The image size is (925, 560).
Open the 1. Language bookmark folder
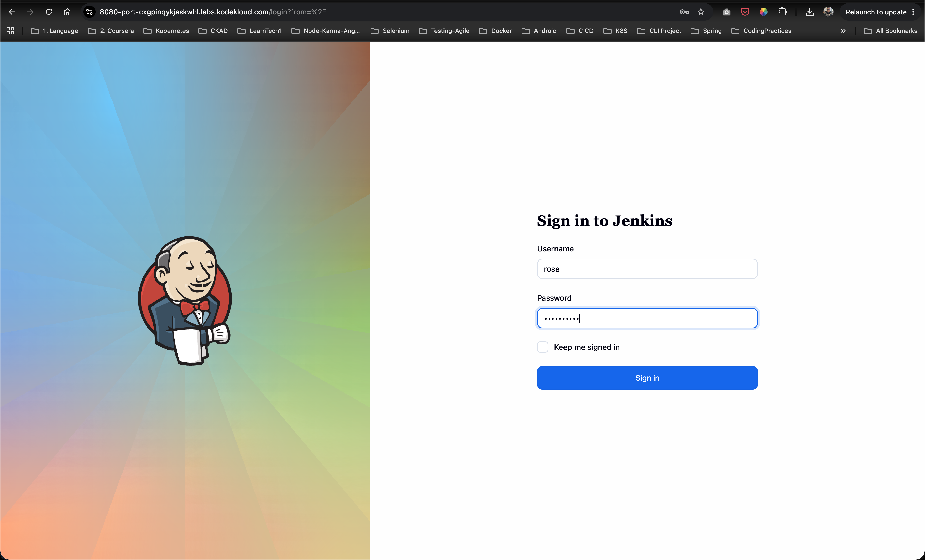click(x=54, y=31)
